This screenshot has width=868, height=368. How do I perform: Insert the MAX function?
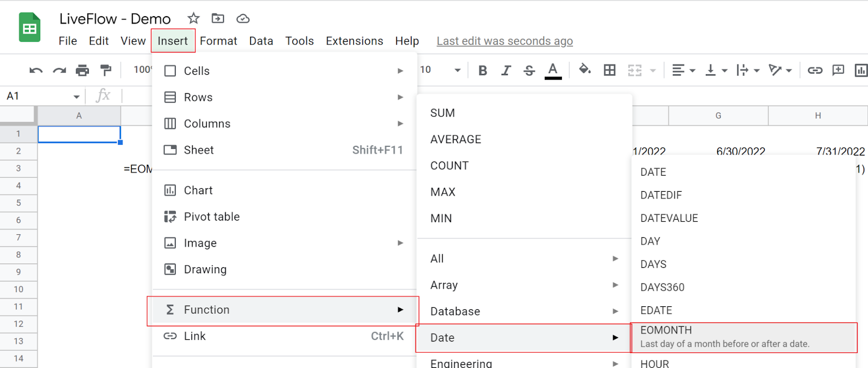click(524, 192)
